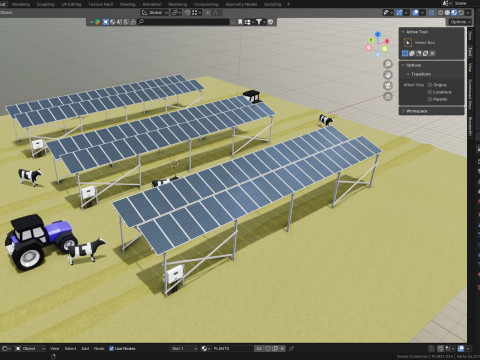Toggle the pin material icon
Screen dimensions: 480x360
coord(291,348)
